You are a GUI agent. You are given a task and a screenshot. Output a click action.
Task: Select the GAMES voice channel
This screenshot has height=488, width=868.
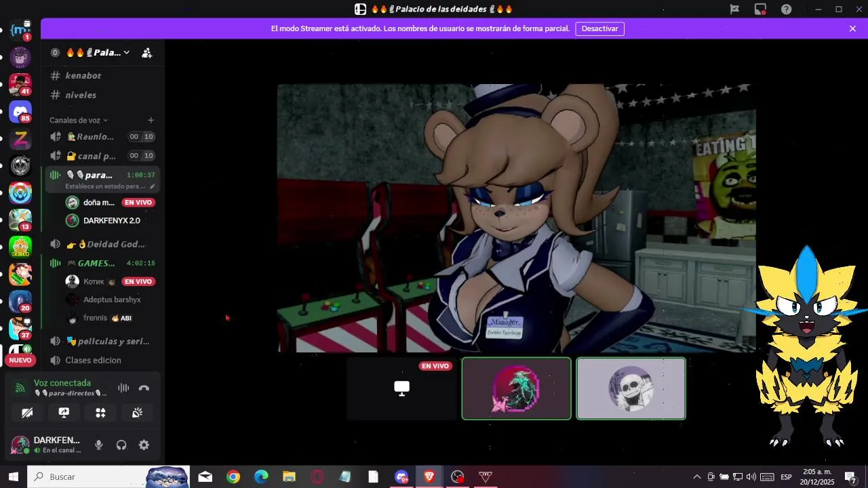coord(102,263)
